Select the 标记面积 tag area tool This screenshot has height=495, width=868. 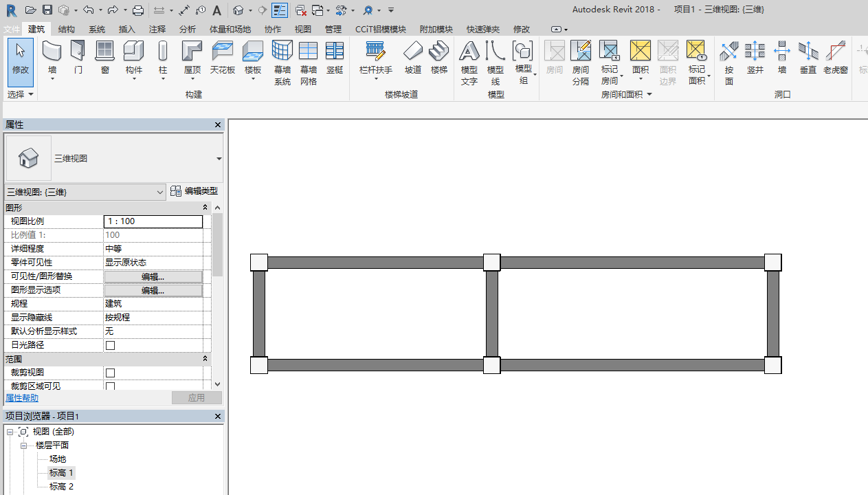698,63
